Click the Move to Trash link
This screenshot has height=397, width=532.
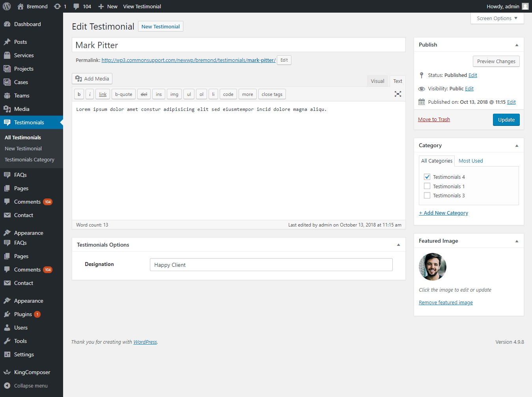434,119
